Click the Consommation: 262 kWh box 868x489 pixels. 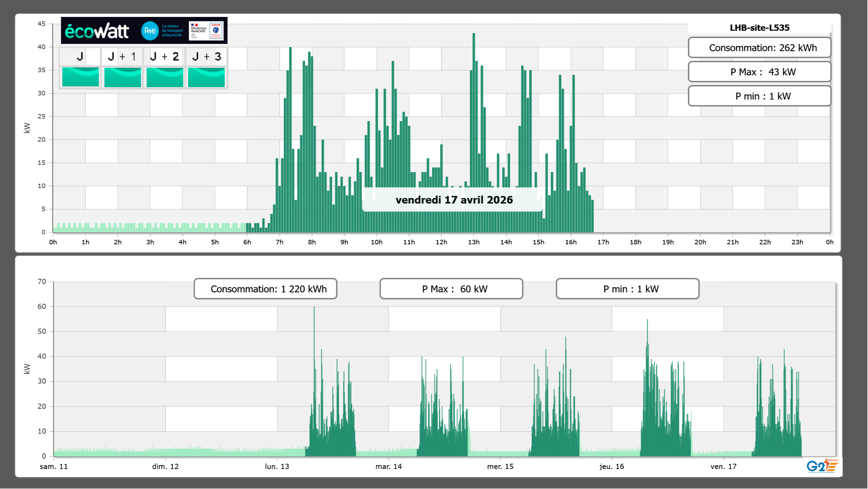[759, 48]
